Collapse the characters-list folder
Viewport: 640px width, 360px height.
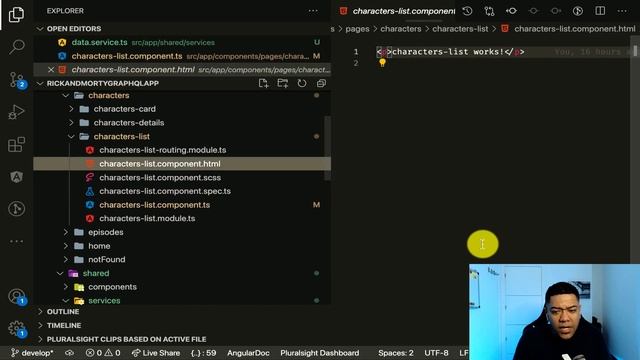tap(71, 136)
